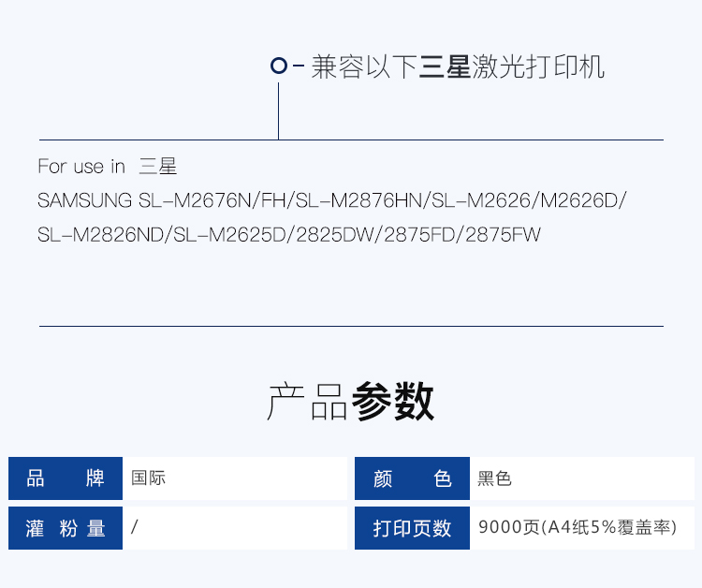
Task: Click the divider line above 产品参数
Action: click(351, 326)
